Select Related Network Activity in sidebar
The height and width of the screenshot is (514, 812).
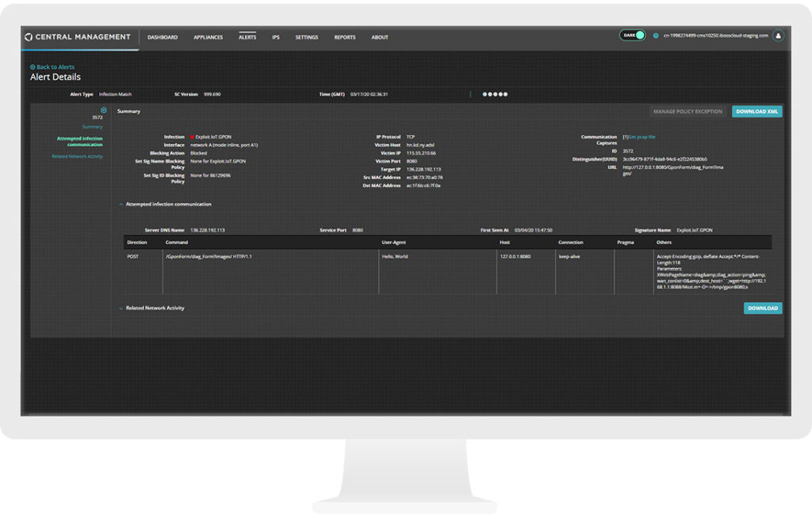pyautogui.click(x=77, y=156)
